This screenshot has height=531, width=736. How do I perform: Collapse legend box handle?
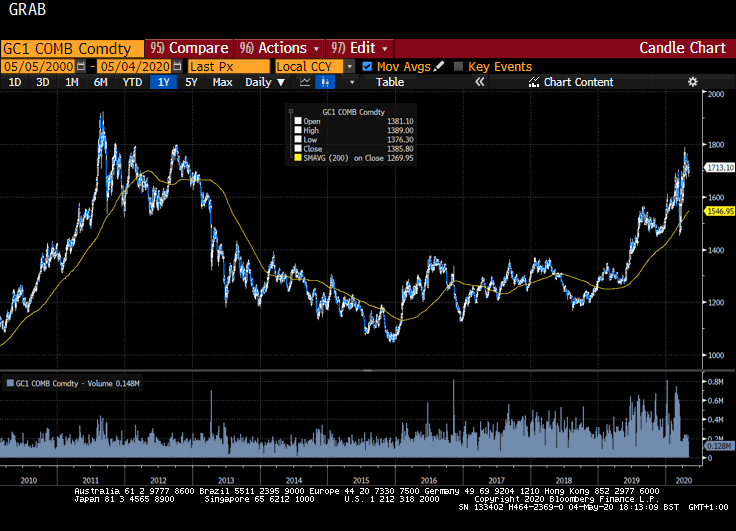pyautogui.click(x=291, y=111)
